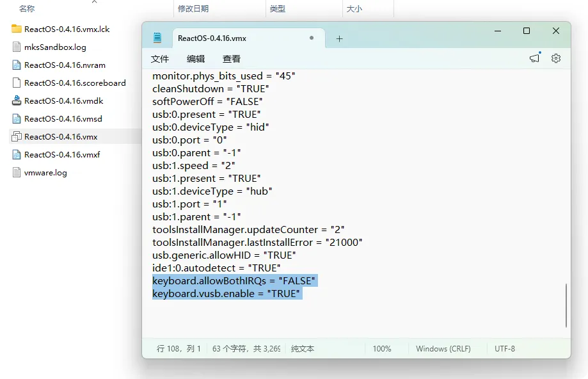This screenshot has width=588, height=379.
Task: Sort by 修改日期 column header
Action: 193,8
